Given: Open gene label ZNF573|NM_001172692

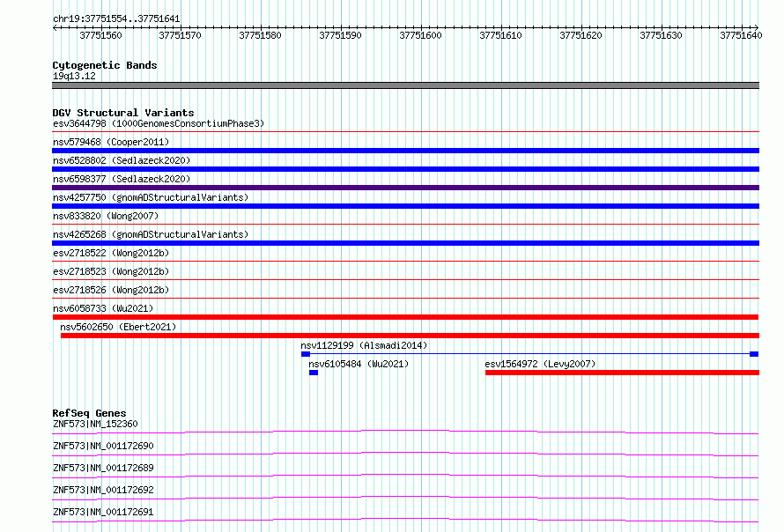Looking at the screenshot, I should 103,490.
